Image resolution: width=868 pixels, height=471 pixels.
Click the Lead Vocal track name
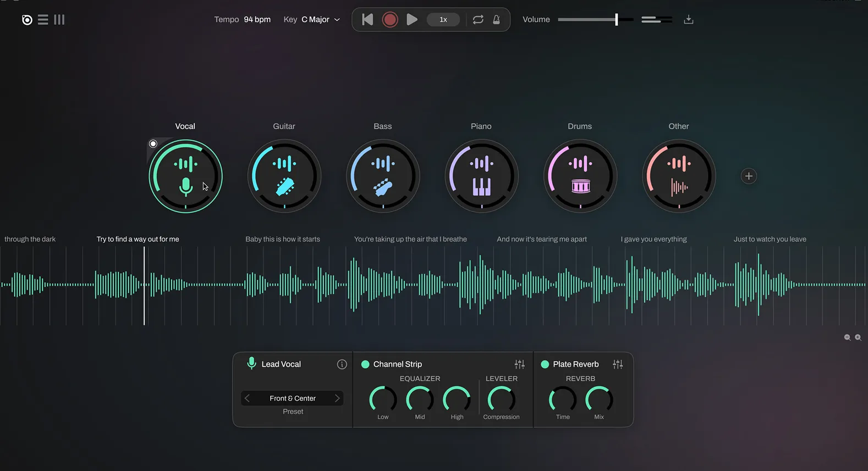point(281,364)
